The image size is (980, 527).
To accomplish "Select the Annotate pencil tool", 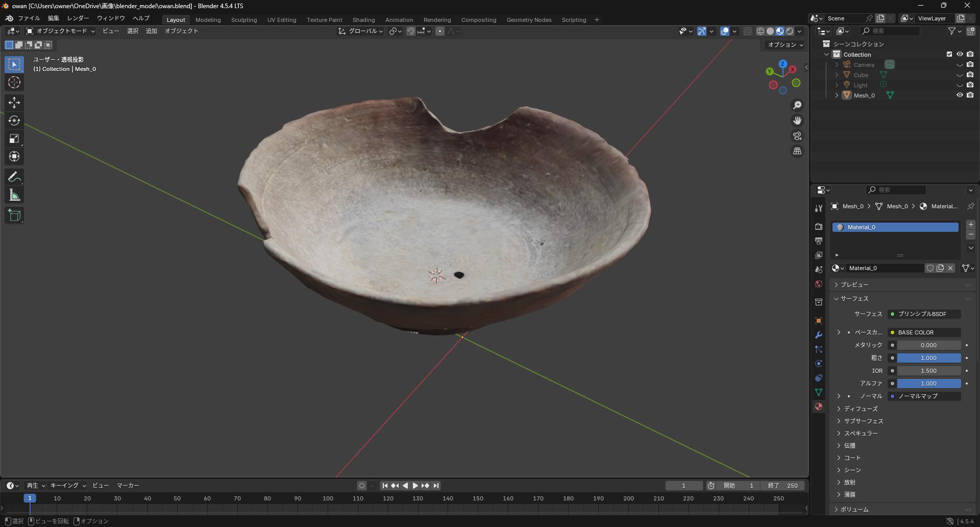I will [x=14, y=177].
